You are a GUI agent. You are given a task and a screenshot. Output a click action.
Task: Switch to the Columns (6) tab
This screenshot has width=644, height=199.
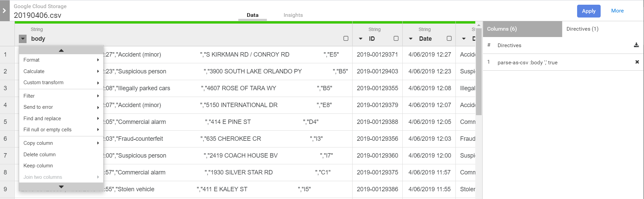[522, 29]
